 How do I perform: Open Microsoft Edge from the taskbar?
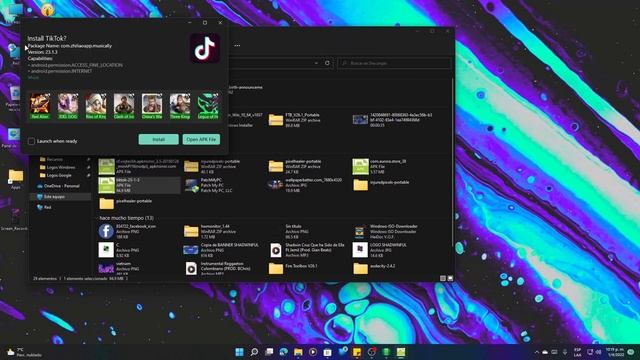pyautogui.click(x=284, y=352)
